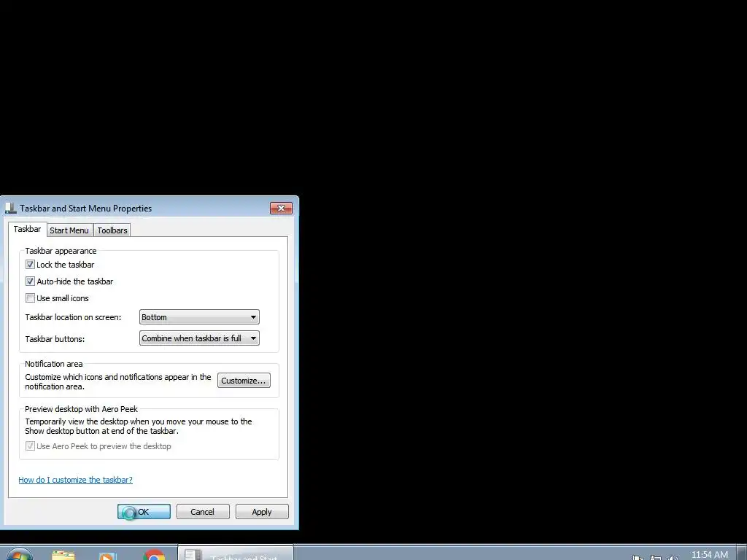
Task: Confirm with the OK button
Action: pos(144,512)
